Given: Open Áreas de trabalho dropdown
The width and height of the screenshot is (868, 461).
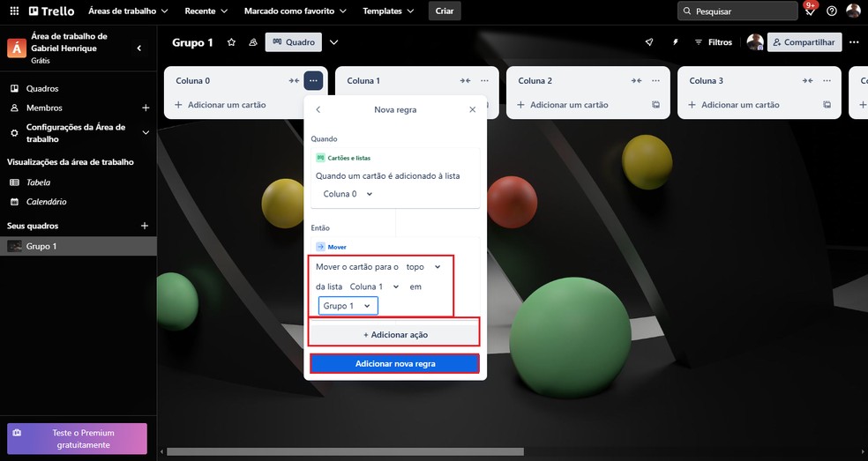Looking at the screenshot, I should pyautogui.click(x=129, y=11).
